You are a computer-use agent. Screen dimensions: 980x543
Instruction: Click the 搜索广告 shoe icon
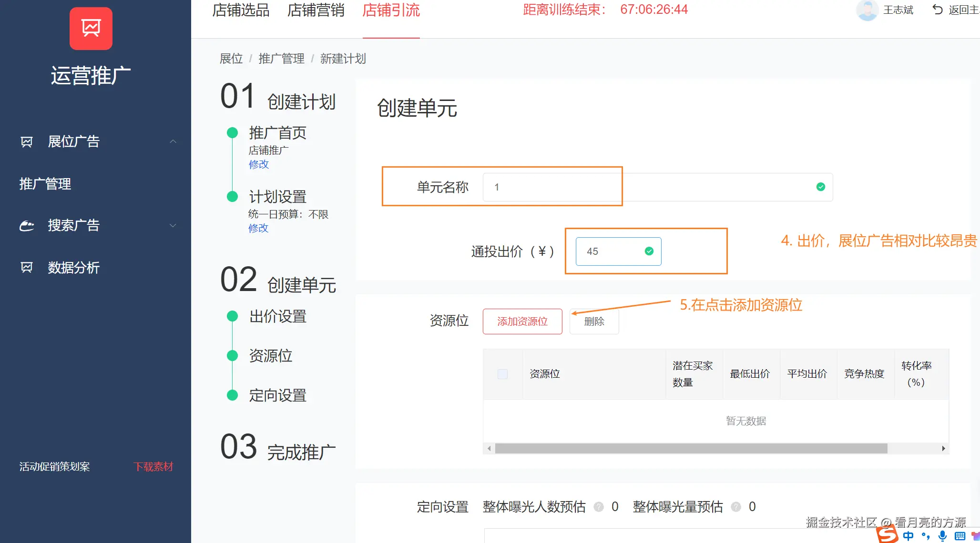(x=27, y=225)
